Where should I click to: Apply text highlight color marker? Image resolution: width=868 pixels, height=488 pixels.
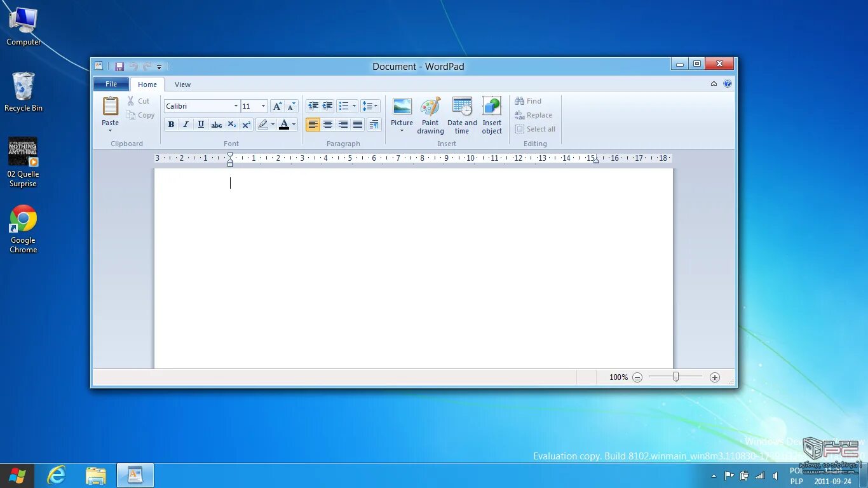(263, 125)
